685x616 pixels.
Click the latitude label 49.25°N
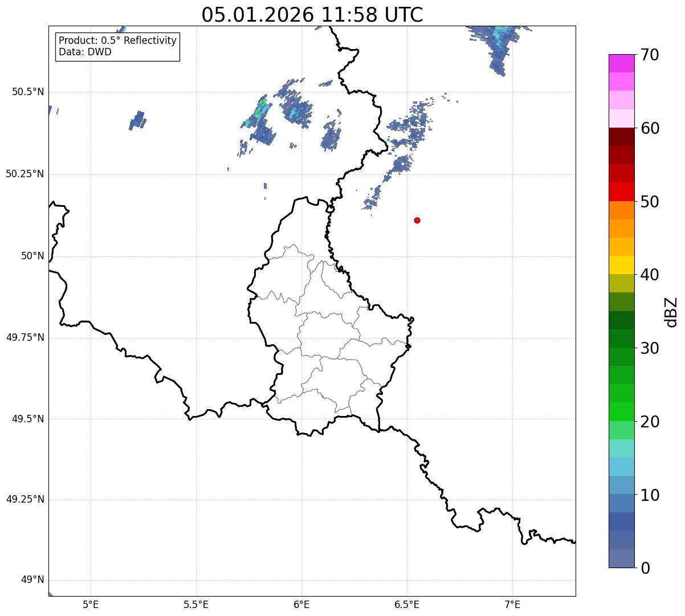pyautogui.click(x=25, y=499)
